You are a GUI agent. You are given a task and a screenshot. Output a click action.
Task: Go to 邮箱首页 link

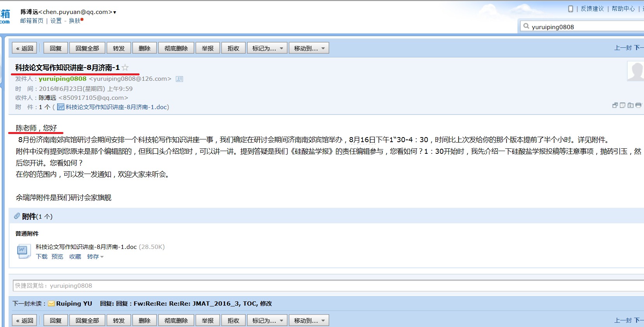point(32,21)
